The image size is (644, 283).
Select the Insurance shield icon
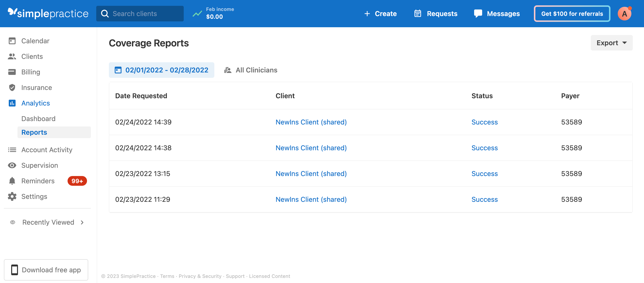(x=12, y=88)
